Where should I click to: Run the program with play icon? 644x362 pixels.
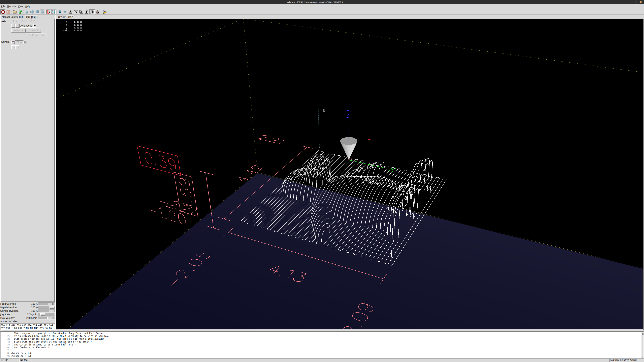27,12
